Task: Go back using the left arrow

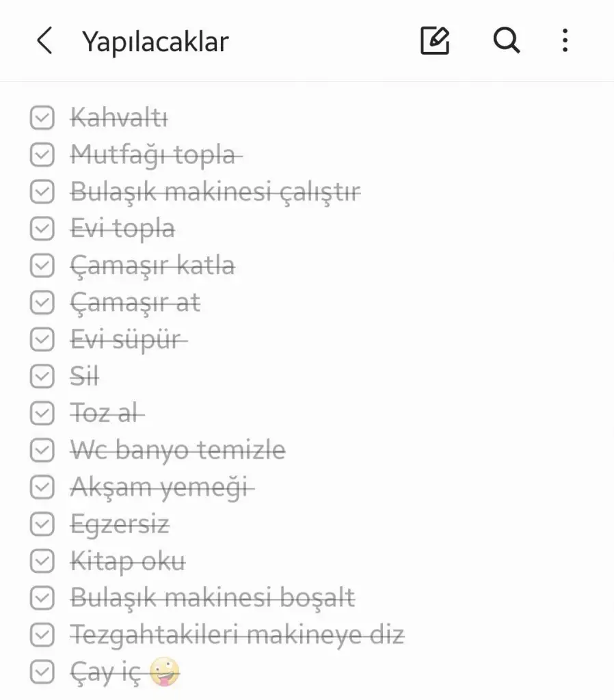Action: coord(44,42)
